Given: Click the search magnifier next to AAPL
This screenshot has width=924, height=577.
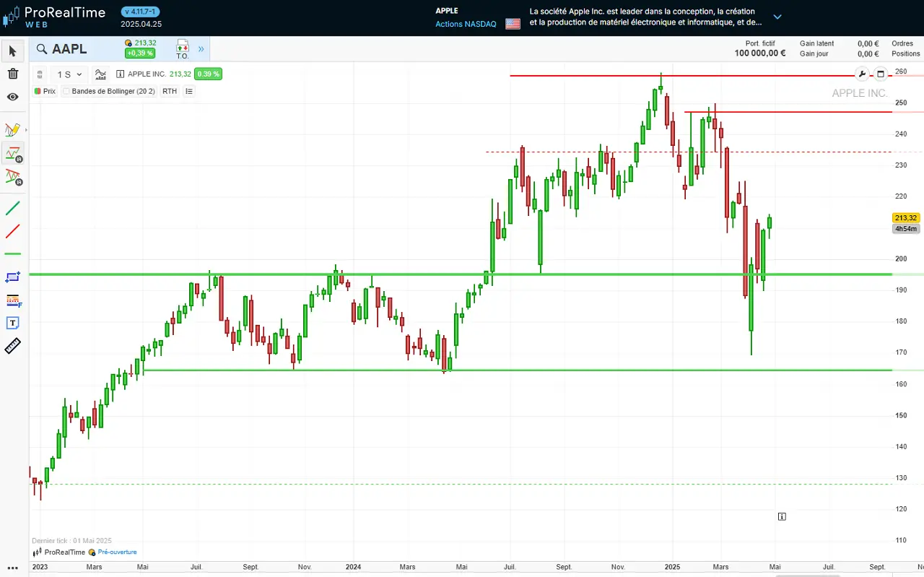Looking at the screenshot, I should pyautogui.click(x=42, y=49).
